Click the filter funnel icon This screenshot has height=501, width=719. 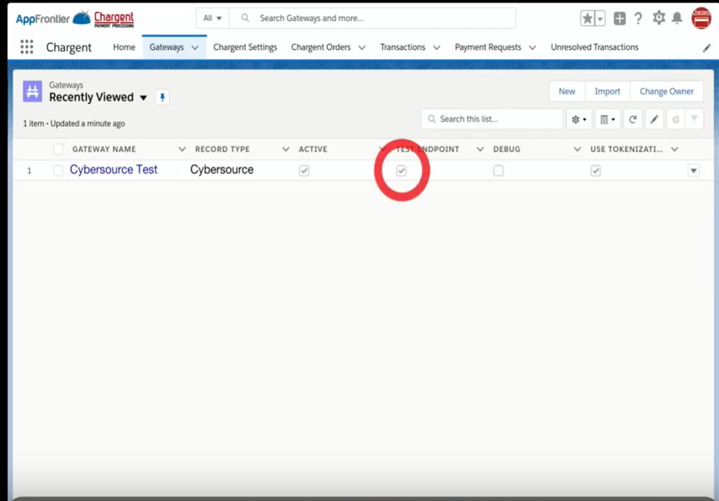pos(694,119)
